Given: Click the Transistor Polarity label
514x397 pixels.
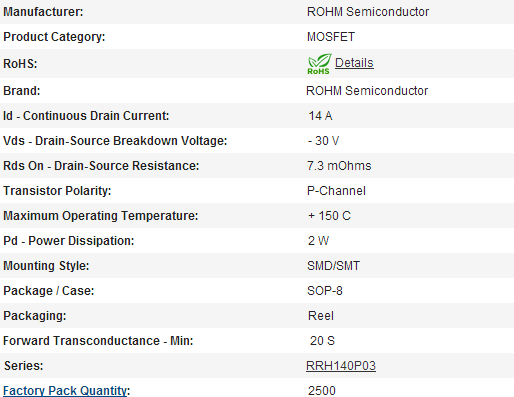Looking at the screenshot, I should coord(57,191).
